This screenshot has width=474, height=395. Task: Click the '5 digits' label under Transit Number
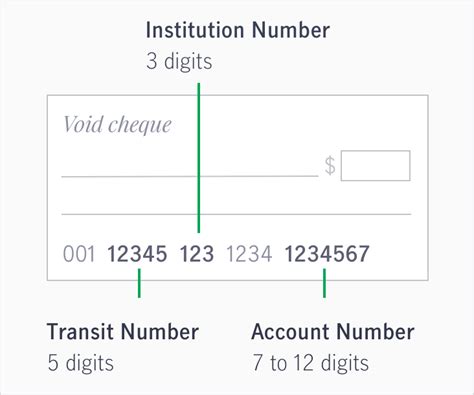pos(80,363)
